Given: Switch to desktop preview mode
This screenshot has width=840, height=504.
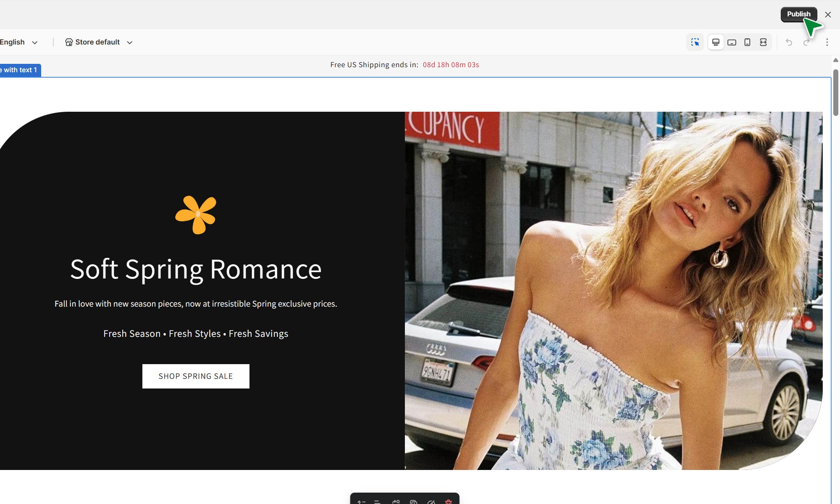Looking at the screenshot, I should [x=716, y=42].
